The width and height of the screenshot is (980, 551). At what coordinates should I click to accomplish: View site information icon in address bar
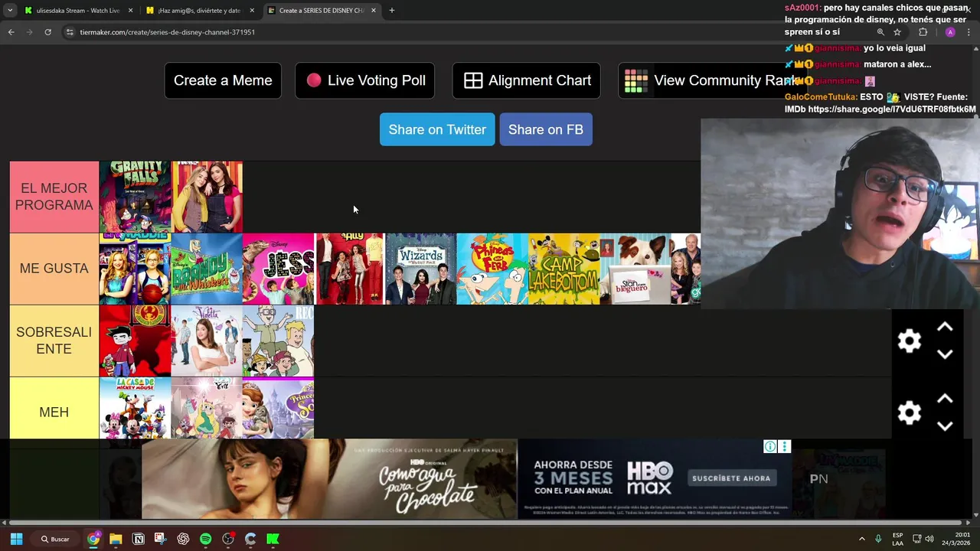tap(70, 32)
